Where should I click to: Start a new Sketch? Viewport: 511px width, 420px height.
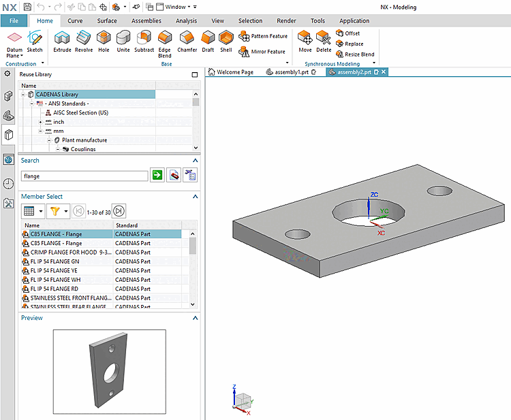pyautogui.click(x=35, y=42)
